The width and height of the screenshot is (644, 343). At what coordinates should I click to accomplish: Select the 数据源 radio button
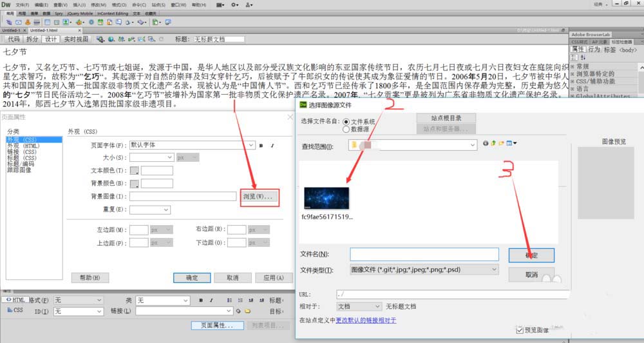tap(346, 129)
